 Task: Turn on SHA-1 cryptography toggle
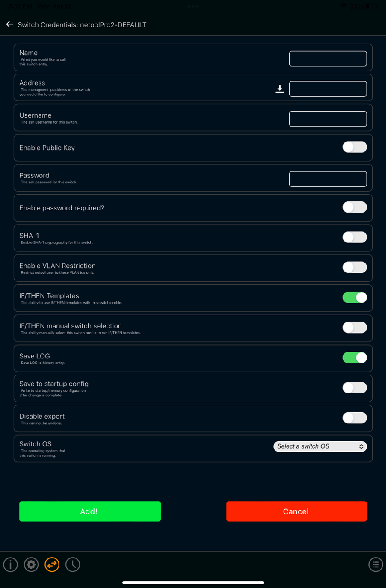click(x=355, y=237)
